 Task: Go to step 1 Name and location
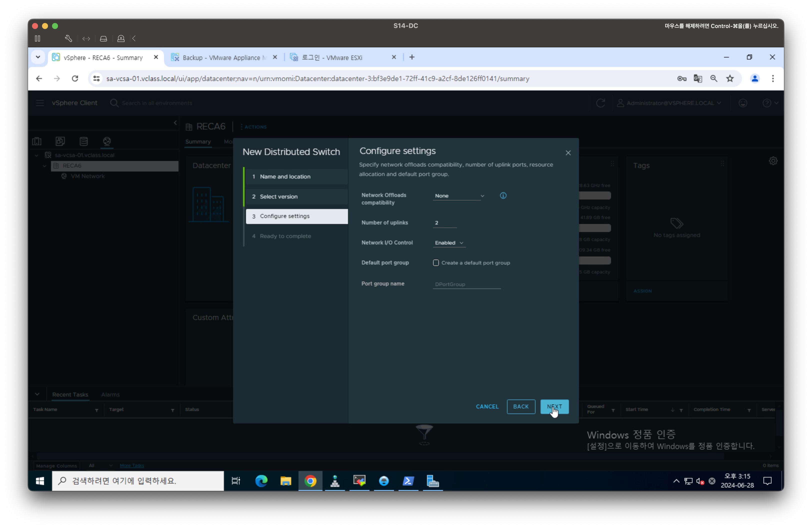tap(285, 177)
